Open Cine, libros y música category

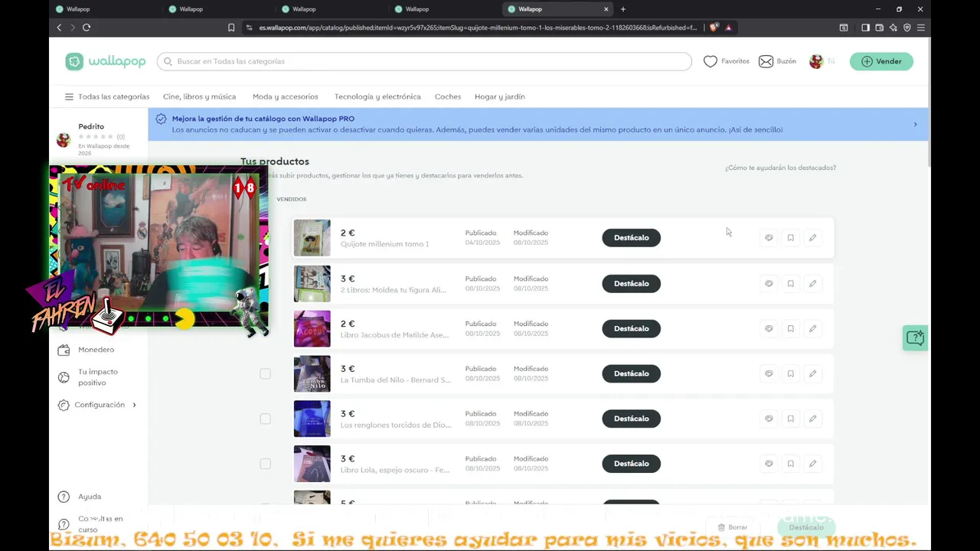(x=199, y=97)
